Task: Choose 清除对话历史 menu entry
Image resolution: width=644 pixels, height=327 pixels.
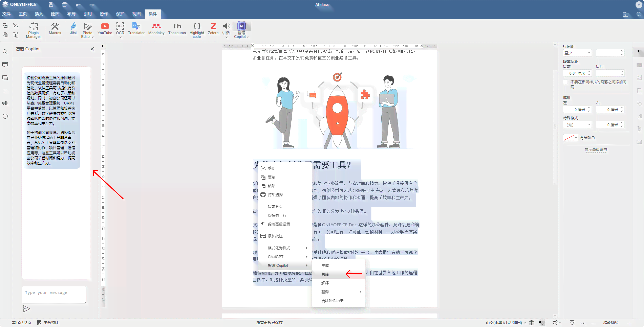Action: tap(338, 301)
